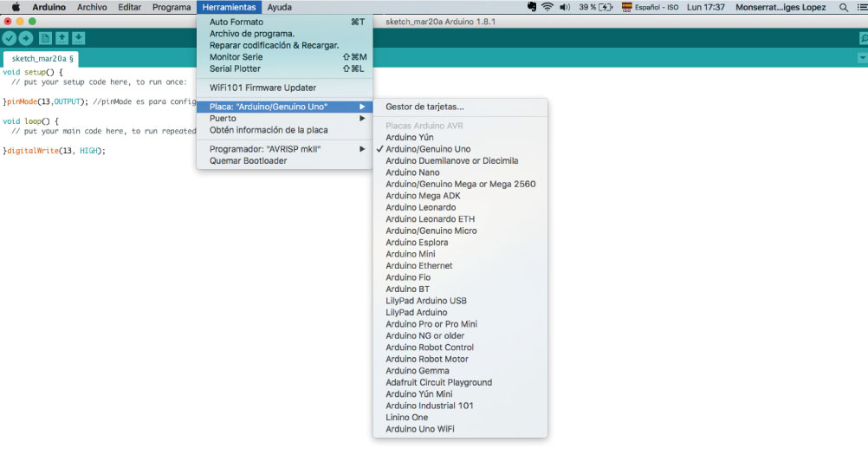Open the Ayuda menu
This screenshot has height=455, width=868.
(x=280, y=7)
